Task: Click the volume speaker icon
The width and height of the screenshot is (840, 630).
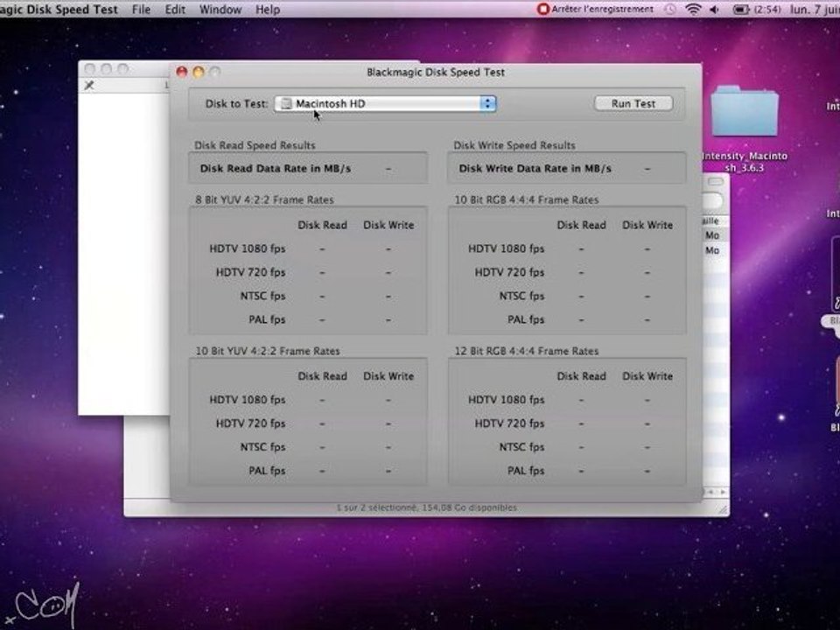Action: 714,9
